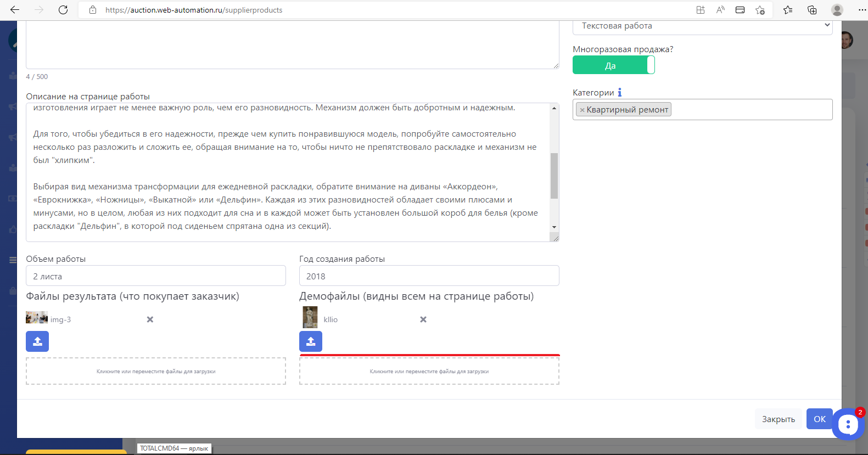Remove the 'Квартирный ремонт' category tag

[x=582, y=110]
